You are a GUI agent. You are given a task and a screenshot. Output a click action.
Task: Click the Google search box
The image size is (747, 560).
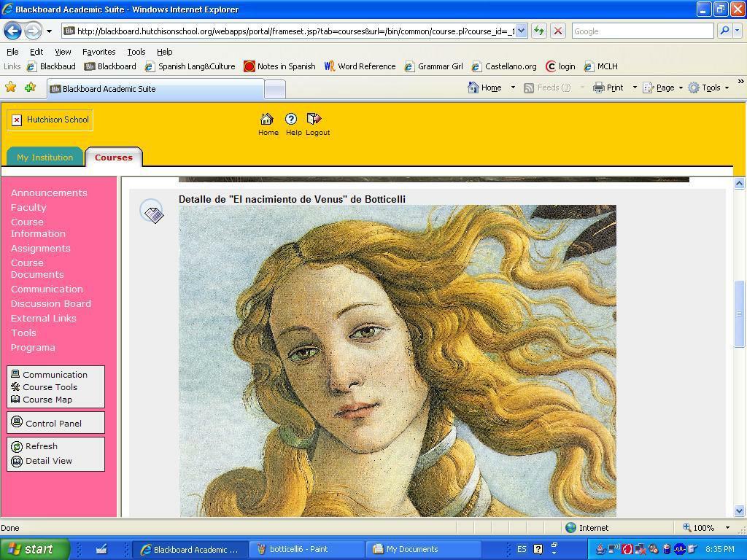(642, 31)
